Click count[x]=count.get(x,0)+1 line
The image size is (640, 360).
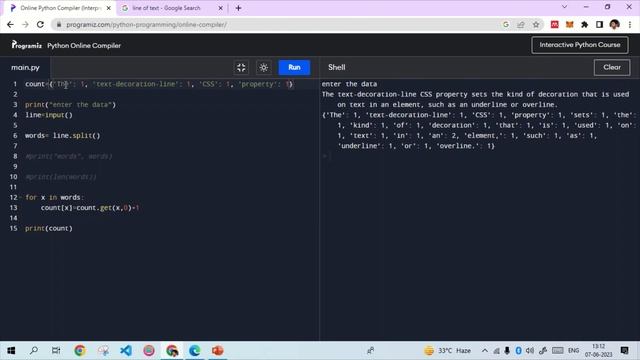[x=90, y=208]
